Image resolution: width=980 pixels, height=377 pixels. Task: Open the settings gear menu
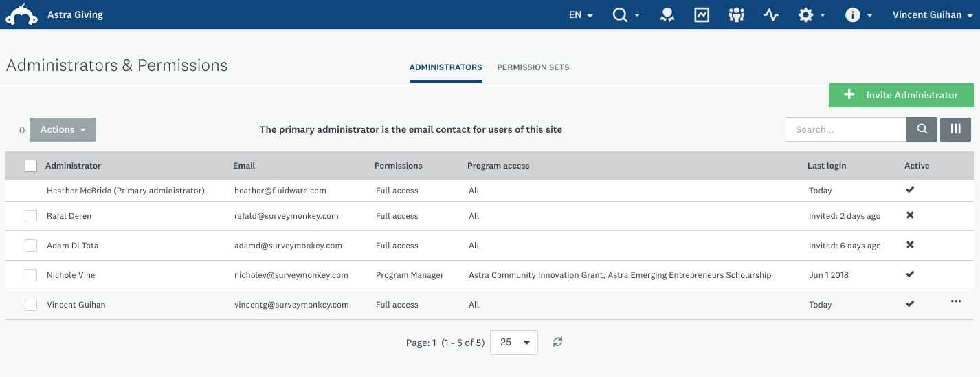click(811, 14)
